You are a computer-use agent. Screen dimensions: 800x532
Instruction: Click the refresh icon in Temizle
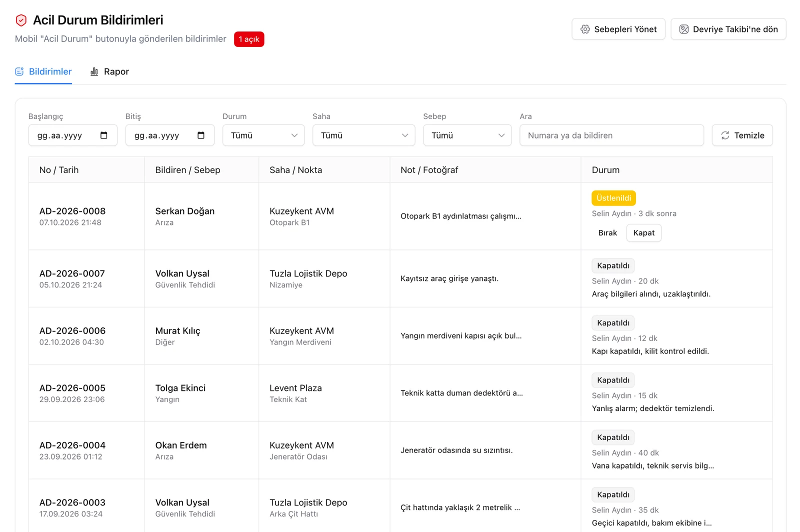coord(725,135)
